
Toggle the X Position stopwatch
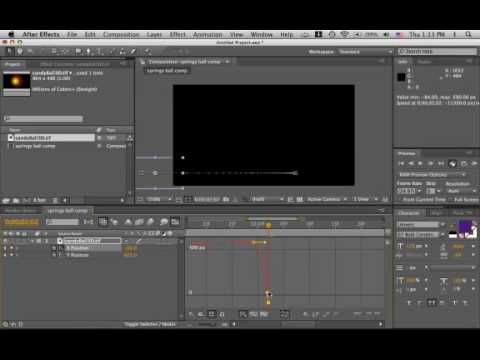click(x=54, y=248)
